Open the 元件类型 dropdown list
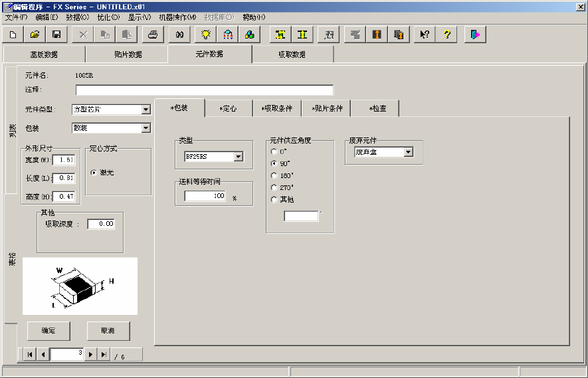The width and height of the screenshot is (588, 378). [x=146, y=110]
